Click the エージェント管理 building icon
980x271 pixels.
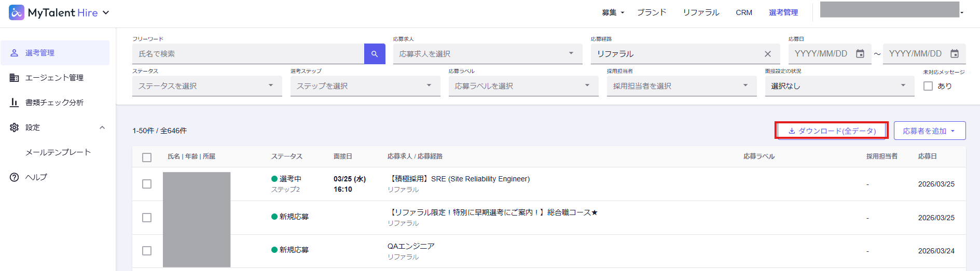tap(15, 78)
